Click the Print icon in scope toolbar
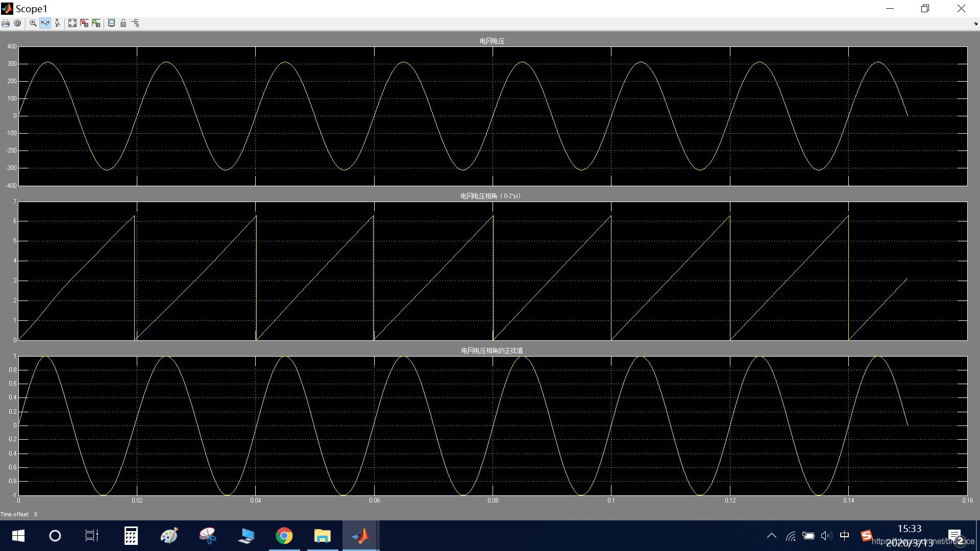Viewport: 980px width, 551px height. [x=6, y=23]
